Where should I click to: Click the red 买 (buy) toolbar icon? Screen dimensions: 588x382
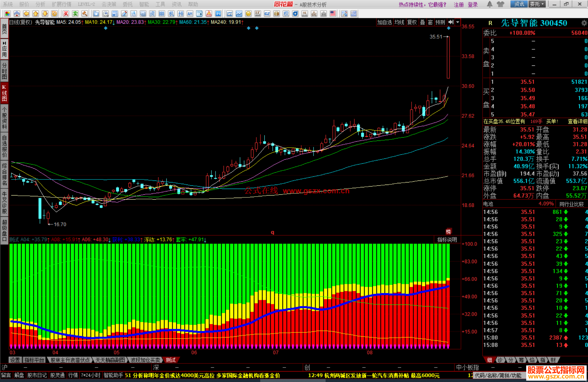pos(66,14)
